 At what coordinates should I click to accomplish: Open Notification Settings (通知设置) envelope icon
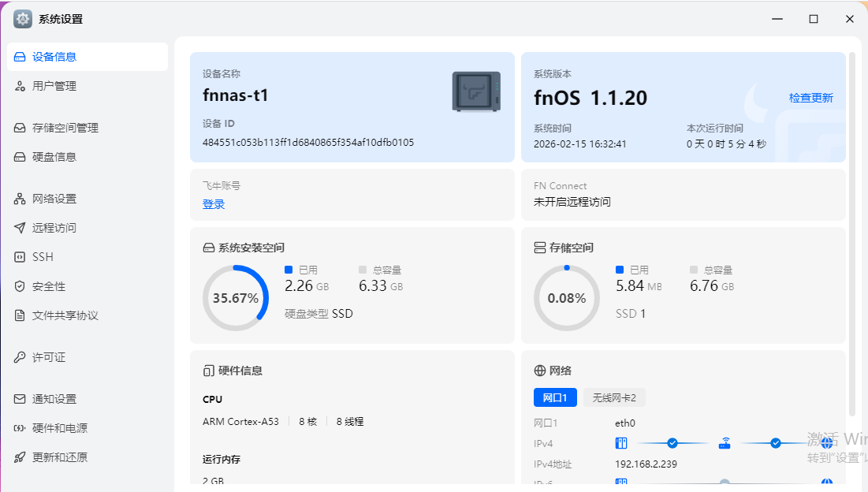coord(20,399)
